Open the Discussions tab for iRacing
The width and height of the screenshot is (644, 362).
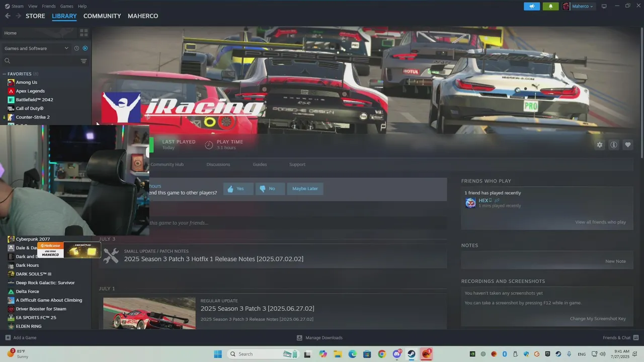218,164
